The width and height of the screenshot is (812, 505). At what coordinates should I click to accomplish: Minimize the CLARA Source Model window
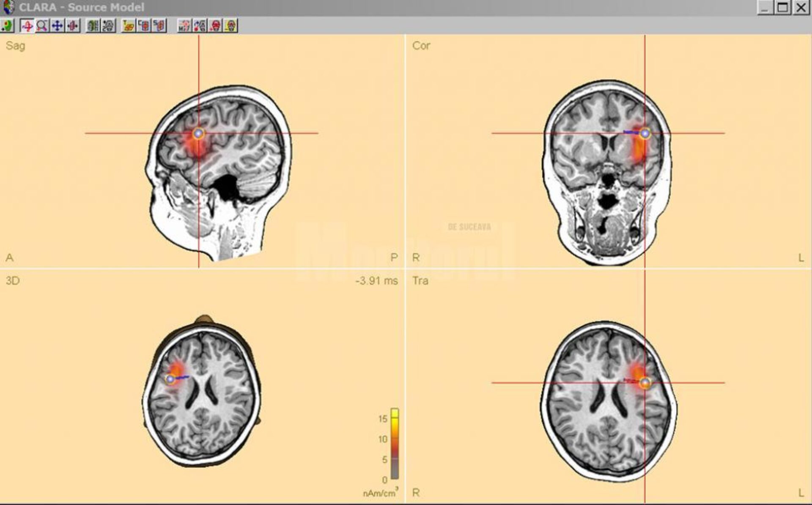765,7
